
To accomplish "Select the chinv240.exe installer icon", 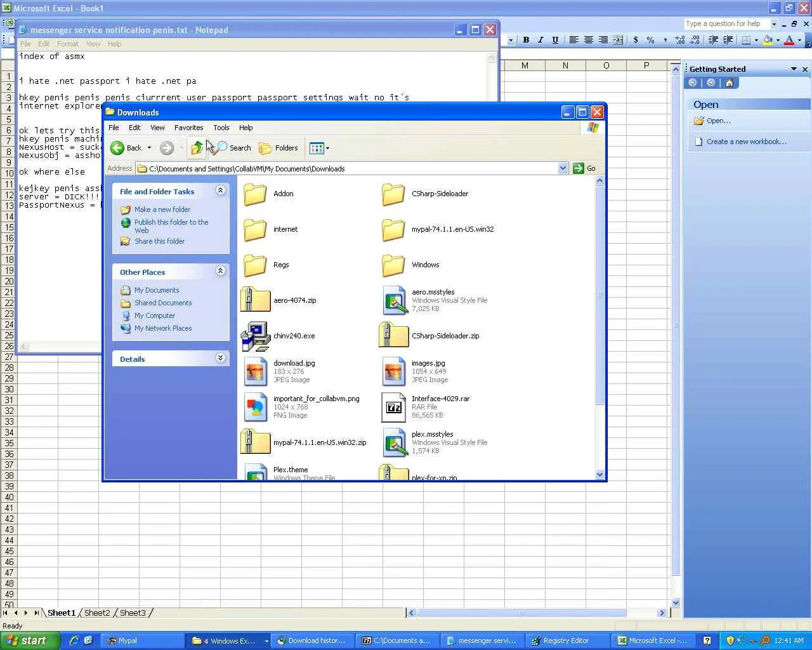I will click(255, 336).
